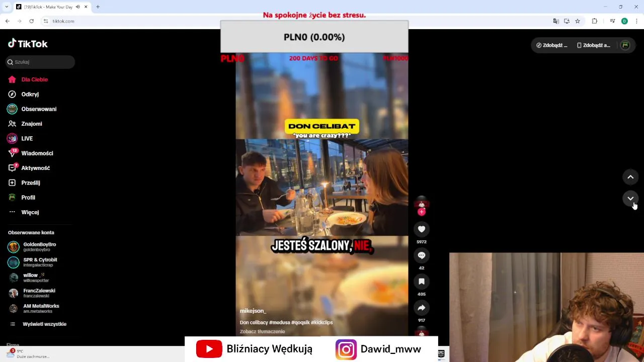The width and height of the screenshot is (644, 362).
Task: Go back in the browser
Action: coord(7,21)
